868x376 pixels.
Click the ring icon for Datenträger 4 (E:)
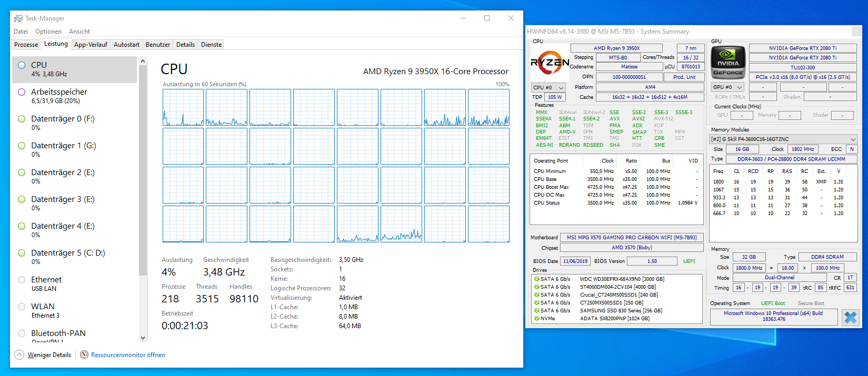pos(22,226)
